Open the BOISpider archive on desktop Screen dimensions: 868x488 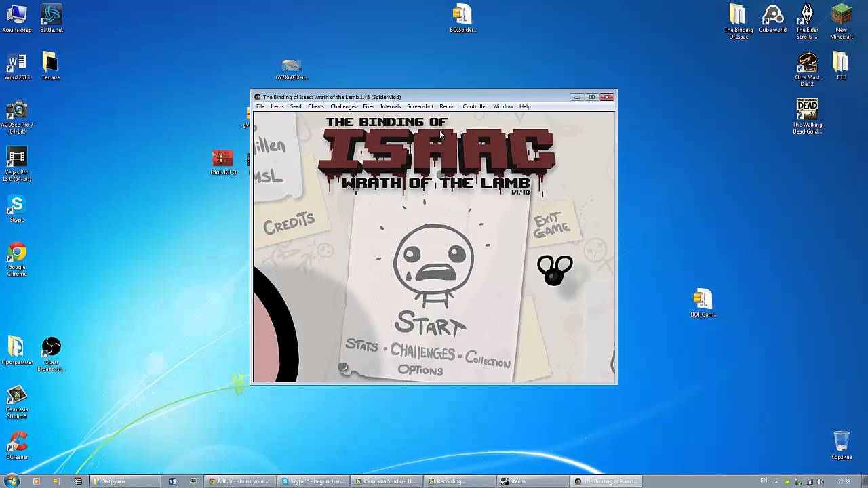(x=462, y=19)
